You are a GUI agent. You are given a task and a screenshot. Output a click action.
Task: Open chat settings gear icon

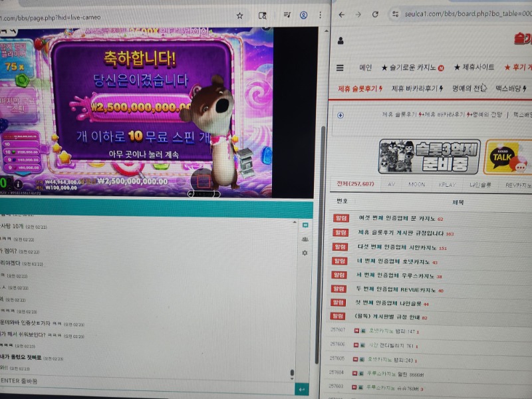point(305,253)
